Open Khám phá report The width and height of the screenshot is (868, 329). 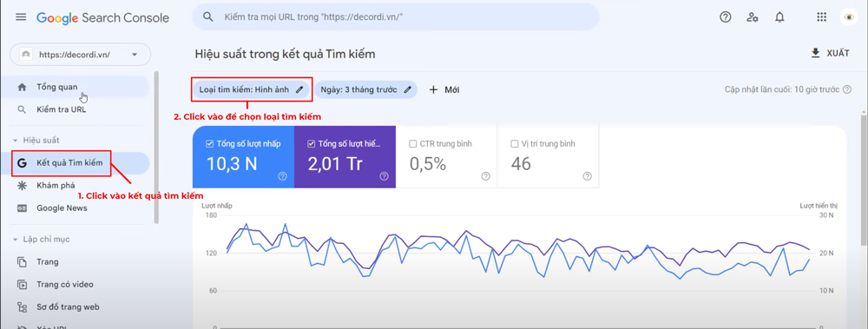click(x=75, y=186)
